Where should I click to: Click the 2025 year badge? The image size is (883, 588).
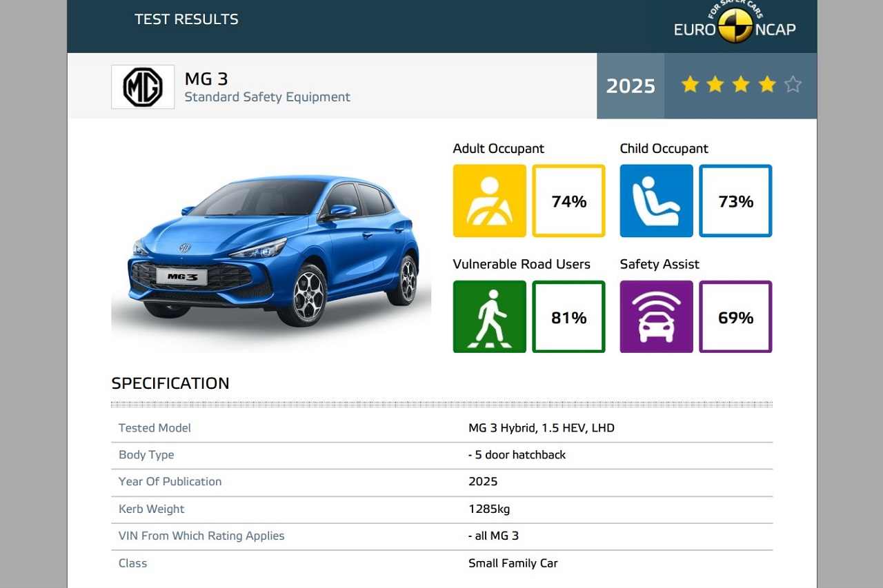coord(631,85)
